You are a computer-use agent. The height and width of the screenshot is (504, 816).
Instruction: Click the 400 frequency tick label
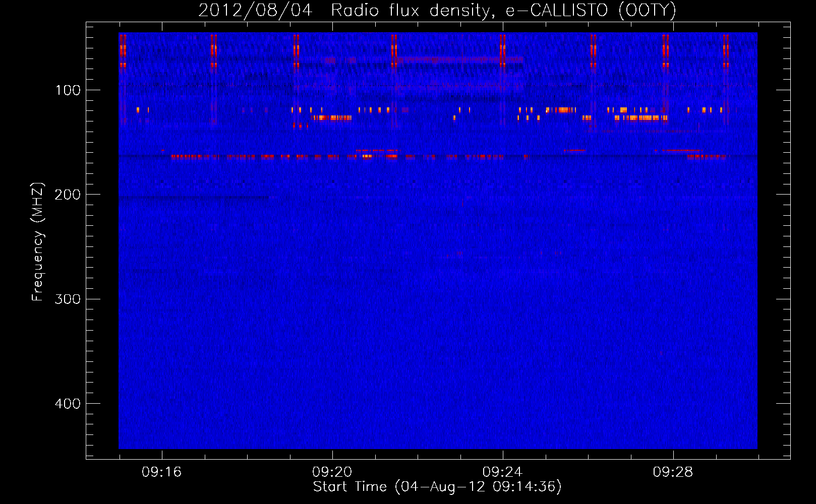(68, 404)
